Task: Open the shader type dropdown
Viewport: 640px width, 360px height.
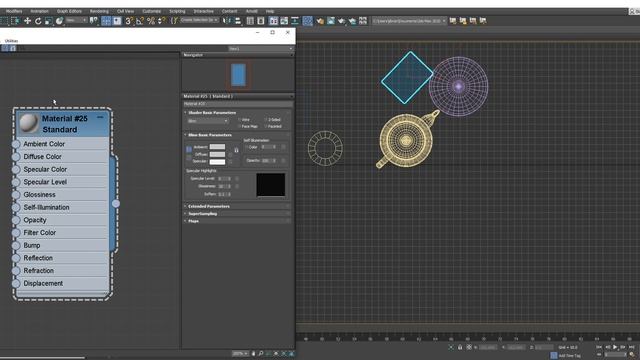Action: point(208,121)
